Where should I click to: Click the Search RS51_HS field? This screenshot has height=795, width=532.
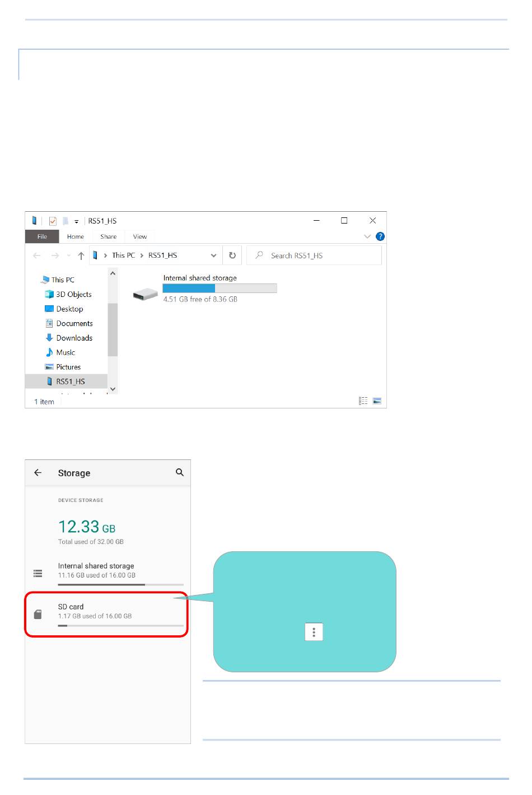314,255
